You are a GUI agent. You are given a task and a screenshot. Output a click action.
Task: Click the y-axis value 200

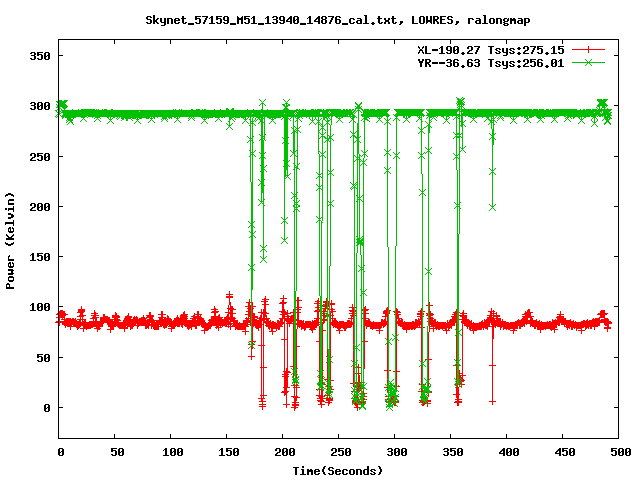click(40, 207)
